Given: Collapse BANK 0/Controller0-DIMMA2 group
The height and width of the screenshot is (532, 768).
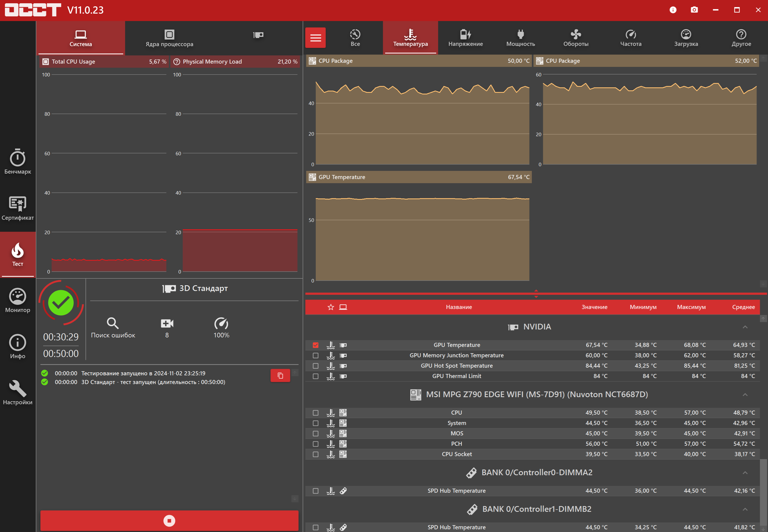Looking at the screenshot, I should click(745, 473).
